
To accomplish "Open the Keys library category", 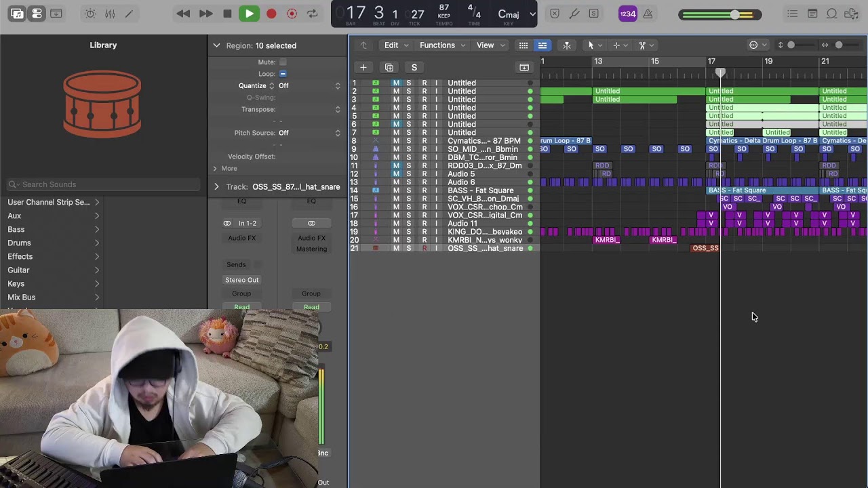I will point(53,284).
